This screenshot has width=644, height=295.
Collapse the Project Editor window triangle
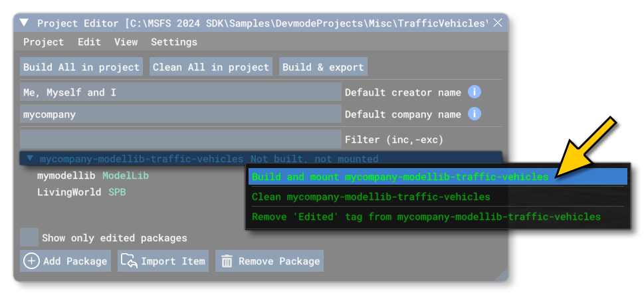(x=25, y=23)
